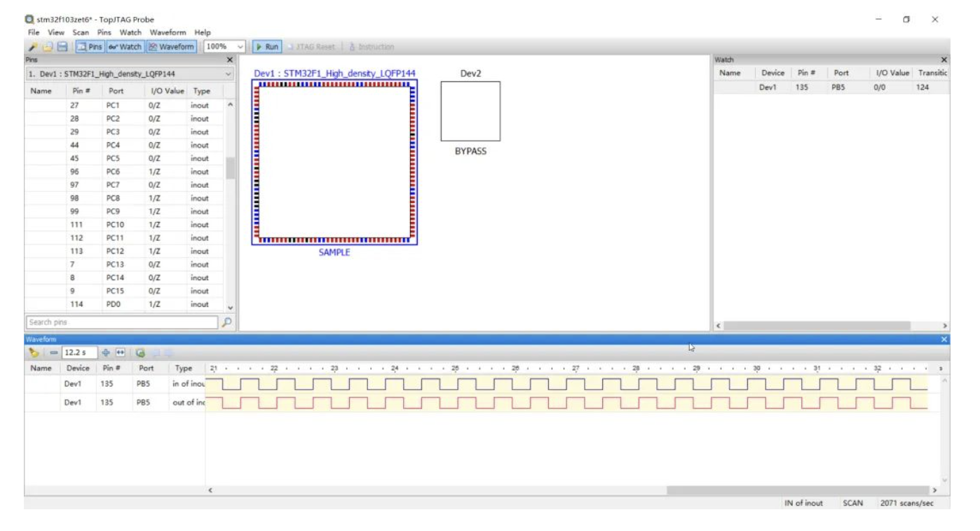The width and height of the screenshot is (980, 531).
Task: Select the PC15 pin row
Action: coord(125,291)
